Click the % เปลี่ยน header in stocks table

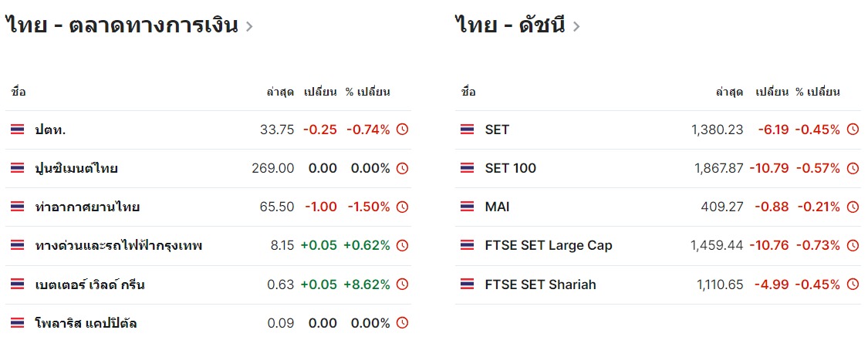click(367, 92)
